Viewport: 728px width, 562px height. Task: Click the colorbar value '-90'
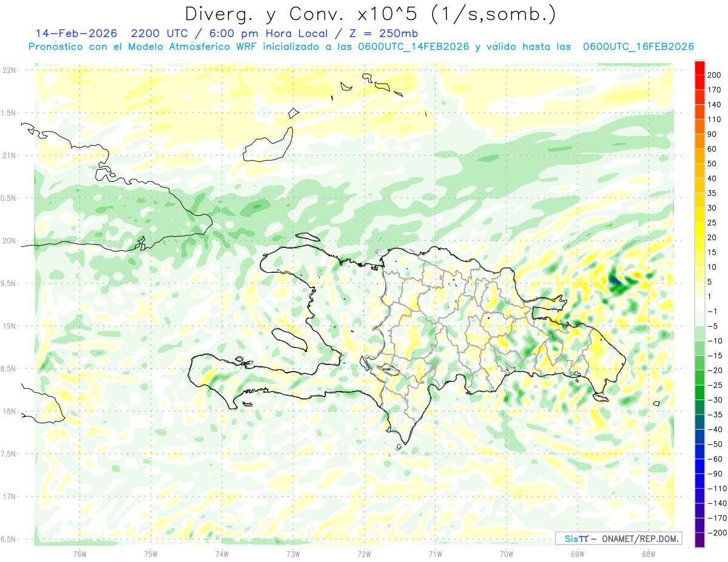tap(715, 473)
